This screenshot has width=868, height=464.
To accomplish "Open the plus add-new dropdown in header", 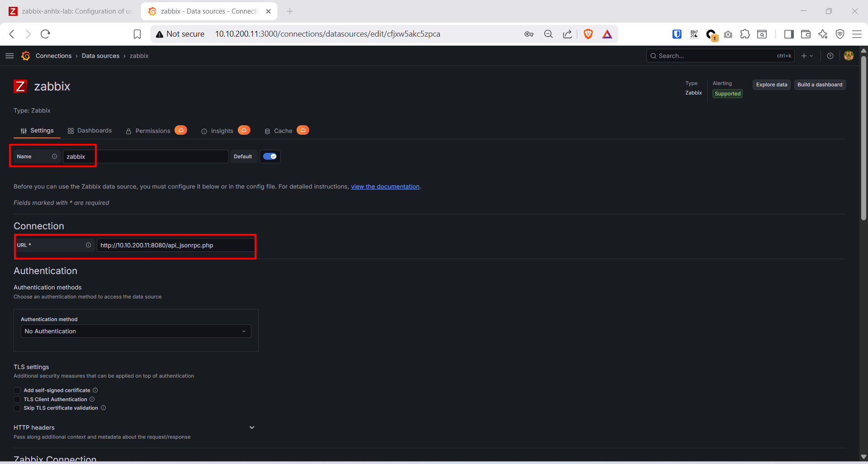I will tap(807, 56).
